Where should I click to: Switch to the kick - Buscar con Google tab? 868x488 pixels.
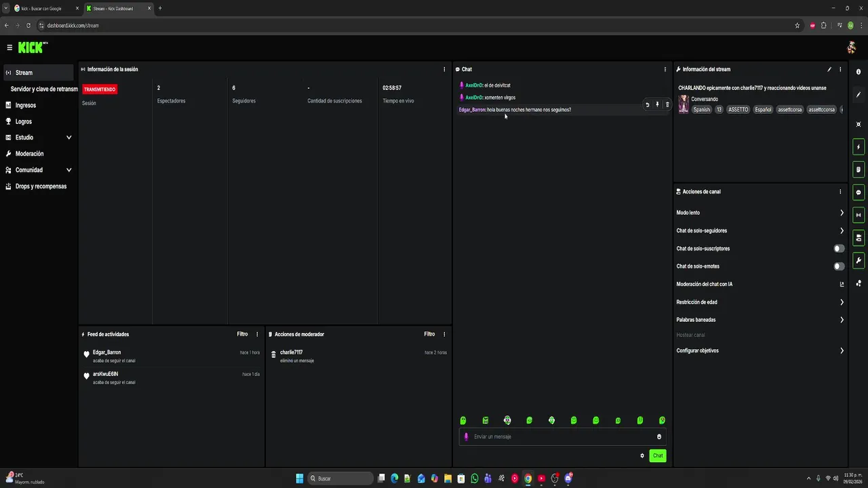pos(45,8)
